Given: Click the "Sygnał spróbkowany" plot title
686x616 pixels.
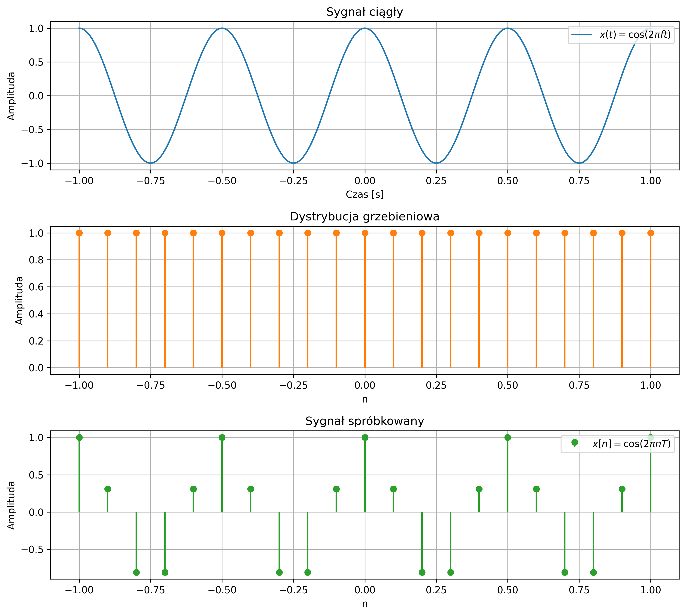Looking at the screenshot, I should click(365, 421).
